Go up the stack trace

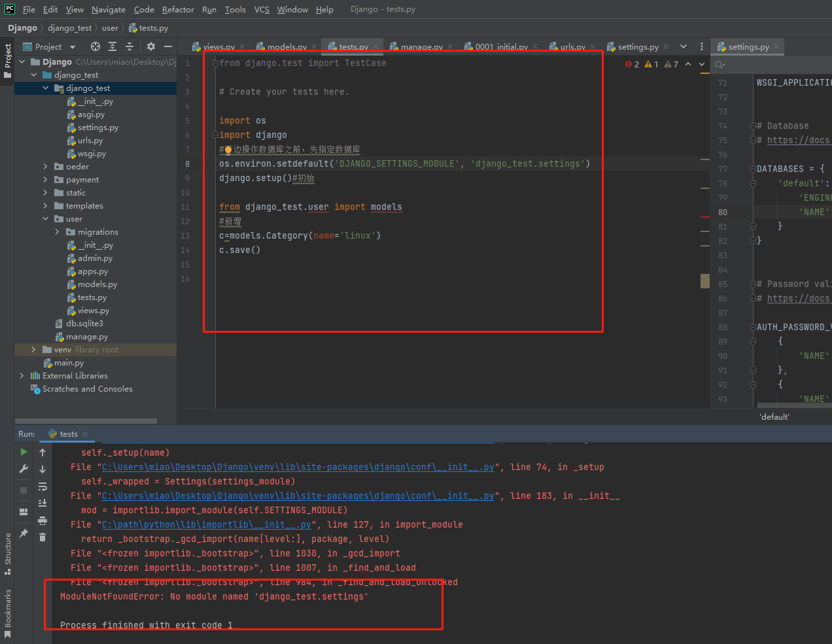(43, 452)
